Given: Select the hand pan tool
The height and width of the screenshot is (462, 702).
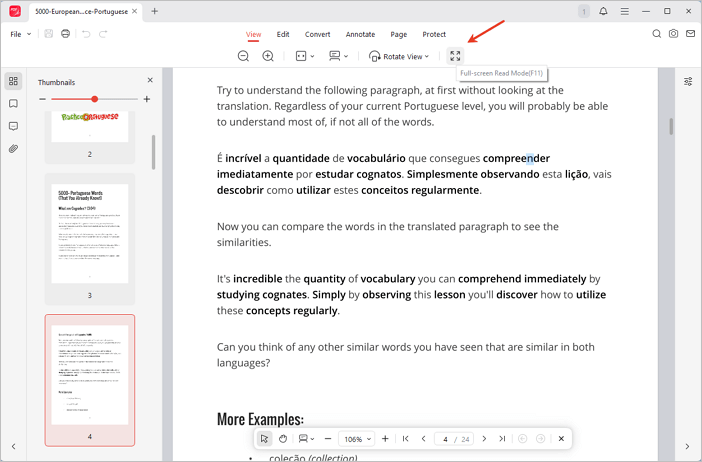Looking at the screenshot, I should (283, 439).
